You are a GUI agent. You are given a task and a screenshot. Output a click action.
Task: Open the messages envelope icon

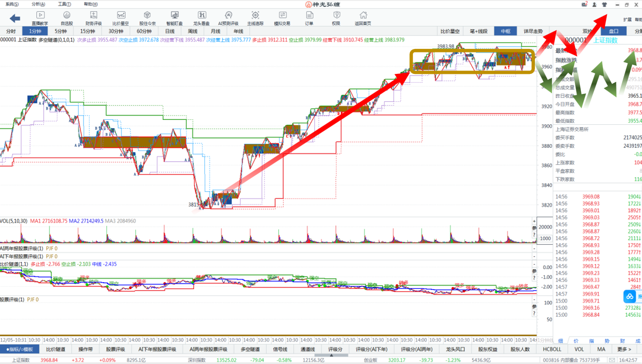click(x=584, y=4)
